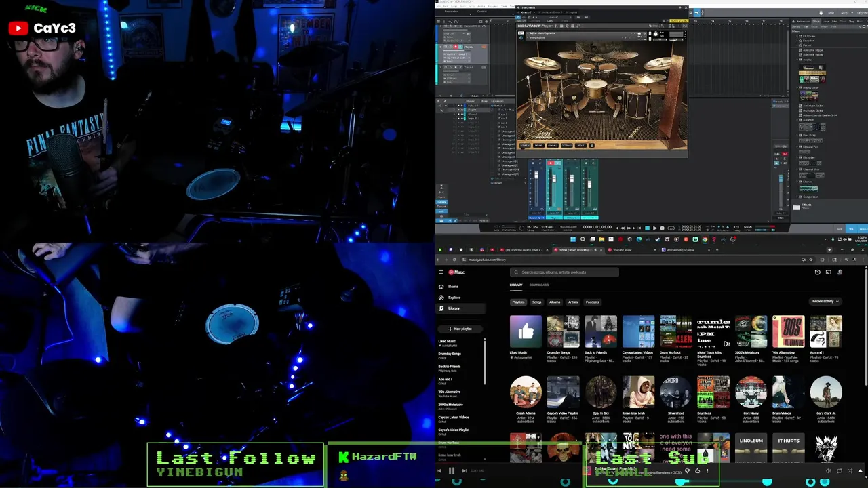Adjust the first mixer channel fader

point(536,175)
